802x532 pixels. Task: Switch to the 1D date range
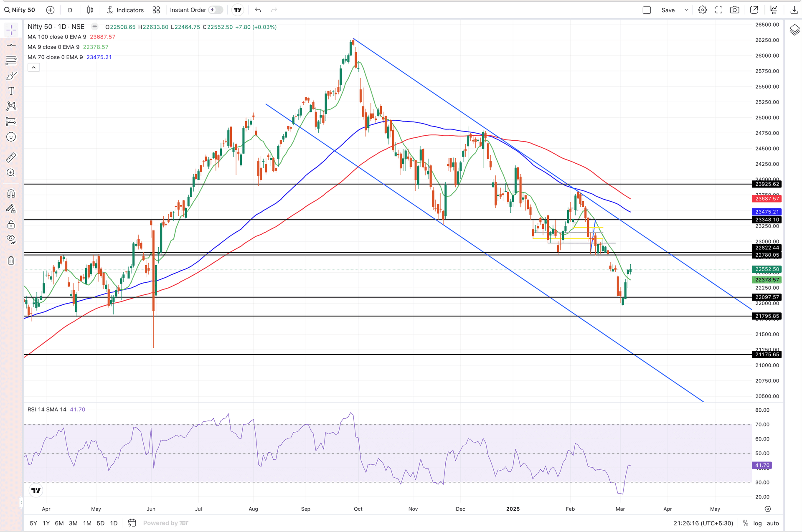click(x=114, y=523)
